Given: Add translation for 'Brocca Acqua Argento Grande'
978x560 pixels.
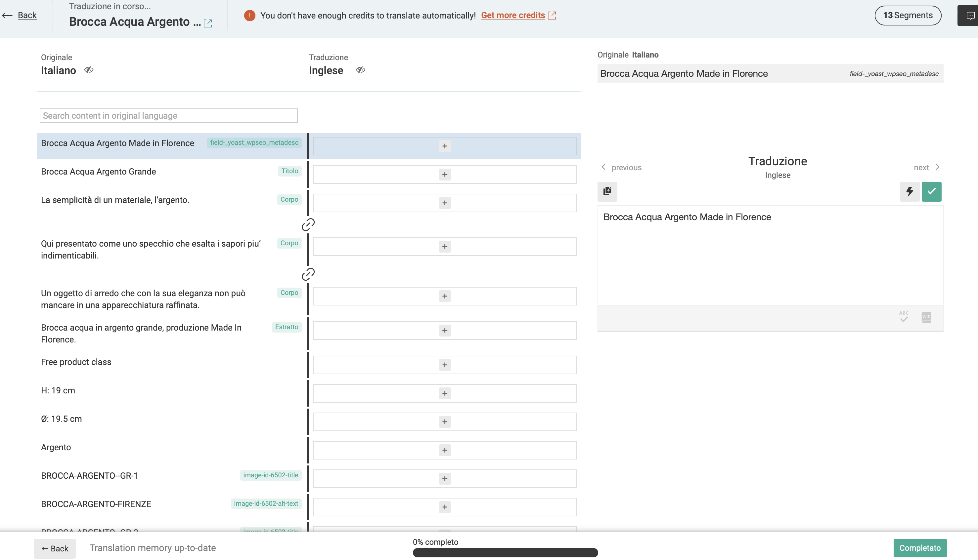Looking at the screenshot, I should click(445, 175).
